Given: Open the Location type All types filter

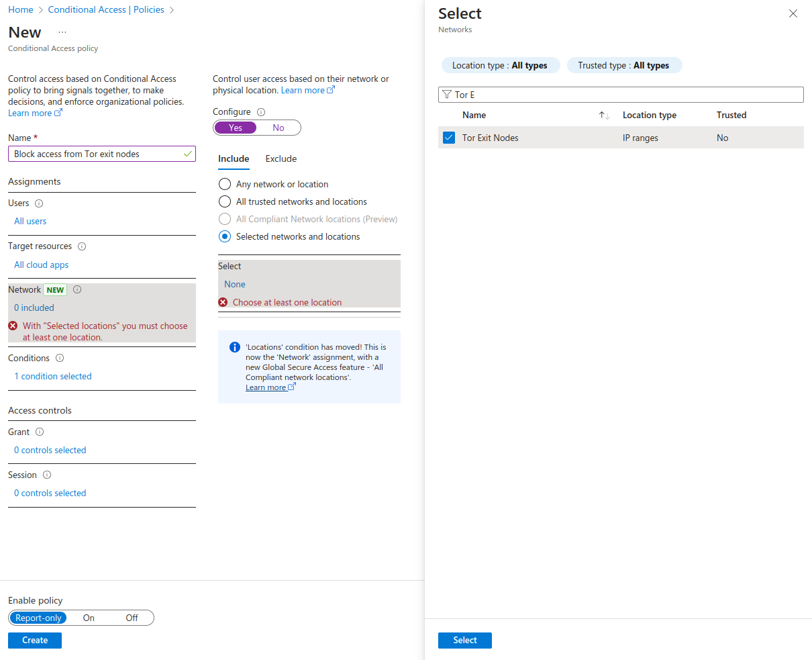Looking at the screenshot, I should (x=500, y=65).
